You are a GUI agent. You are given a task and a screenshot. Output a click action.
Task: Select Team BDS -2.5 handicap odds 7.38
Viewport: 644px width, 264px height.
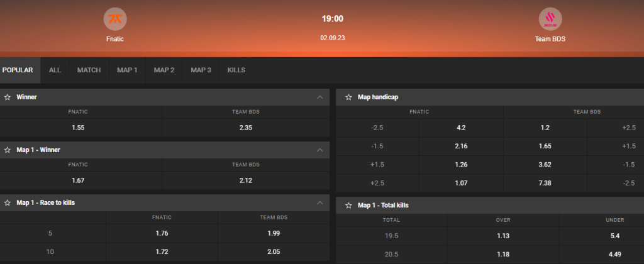[x=545, y=183]
